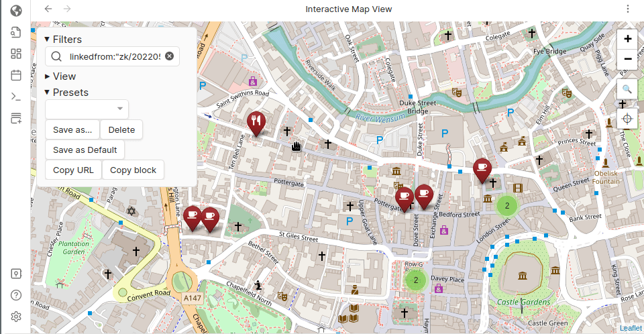Collapse the Filters section
Image resolution: width=644 pixels, height=334 pixels.
pos(47,40)
